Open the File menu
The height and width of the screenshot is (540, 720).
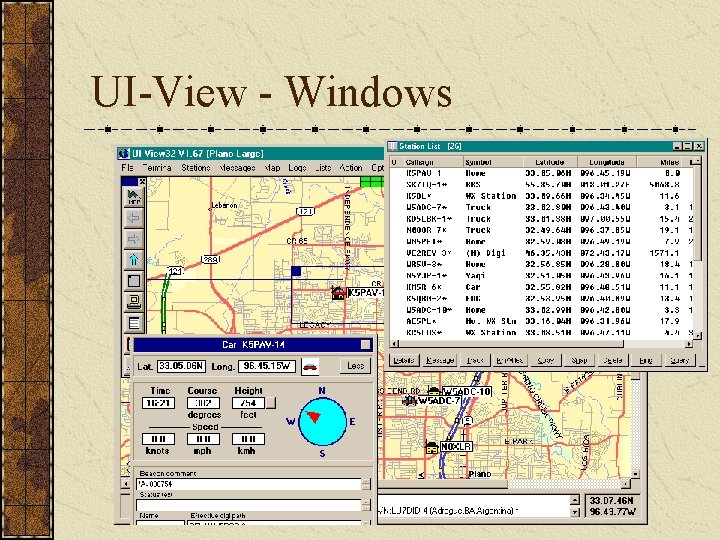coord(127,168)
